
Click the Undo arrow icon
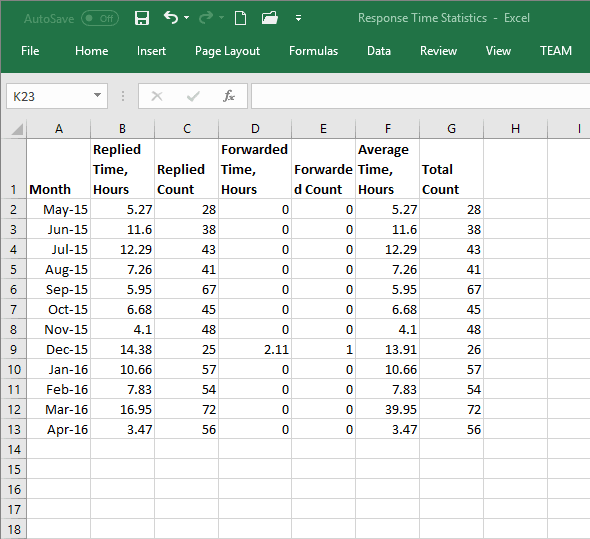(171, 17)
